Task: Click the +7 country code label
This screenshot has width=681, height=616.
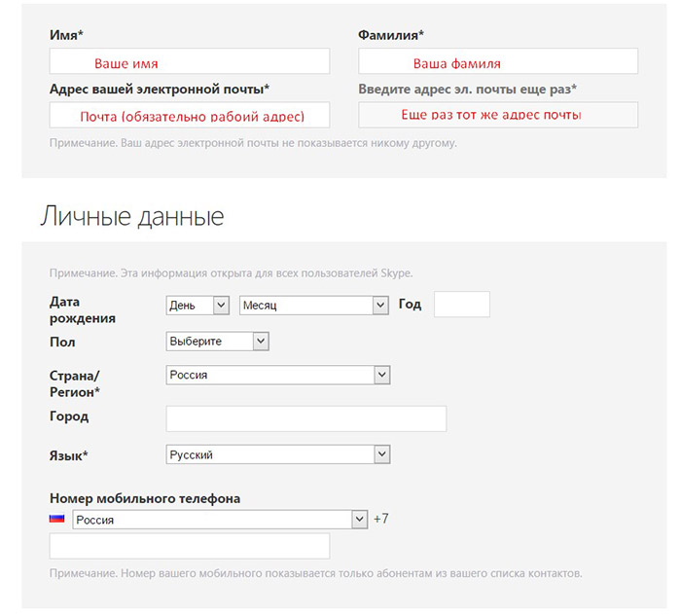Action: tap(381, 519)
